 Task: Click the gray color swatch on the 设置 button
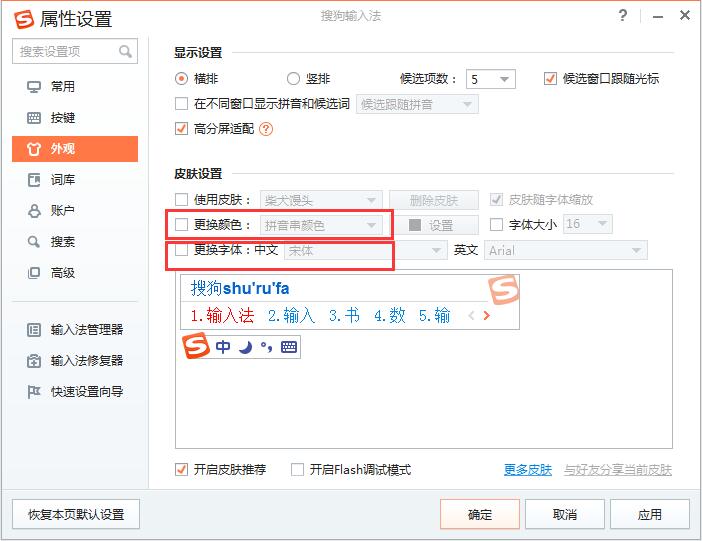click(415, 225)
